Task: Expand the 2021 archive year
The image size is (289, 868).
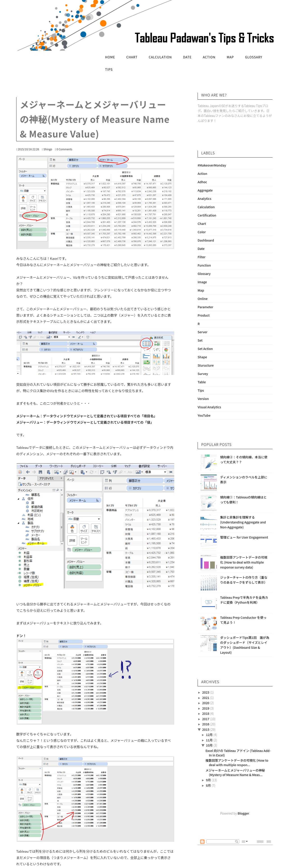Action: point(199,698)
